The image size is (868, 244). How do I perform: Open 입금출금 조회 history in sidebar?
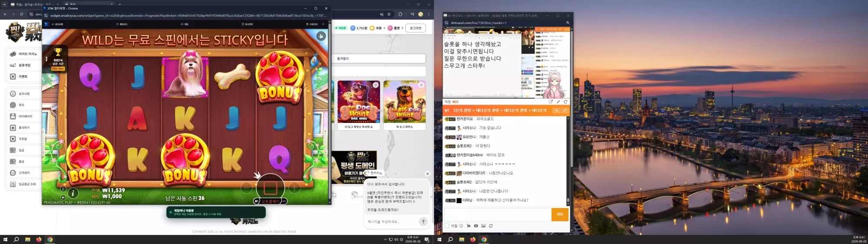coord(24,184)
